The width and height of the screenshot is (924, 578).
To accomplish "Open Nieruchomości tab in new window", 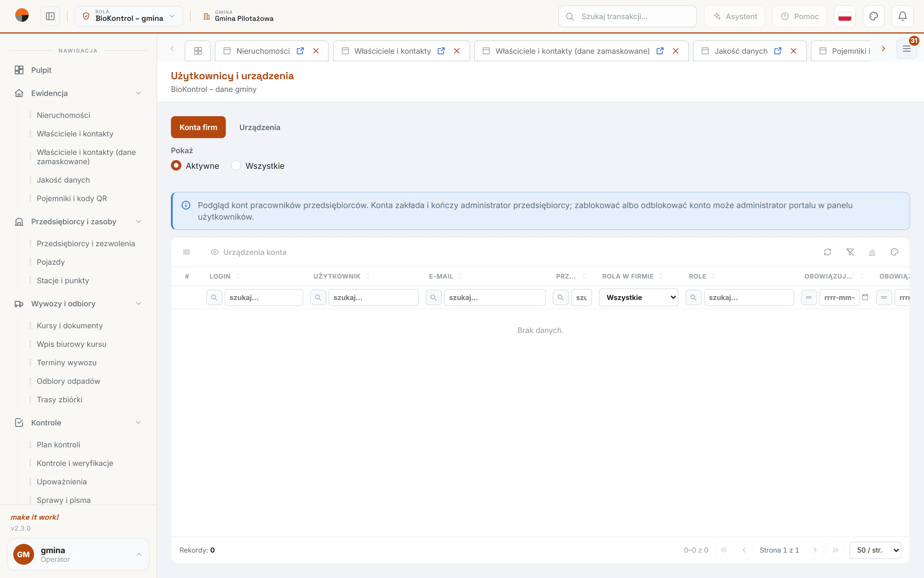I will pos(300,51).
